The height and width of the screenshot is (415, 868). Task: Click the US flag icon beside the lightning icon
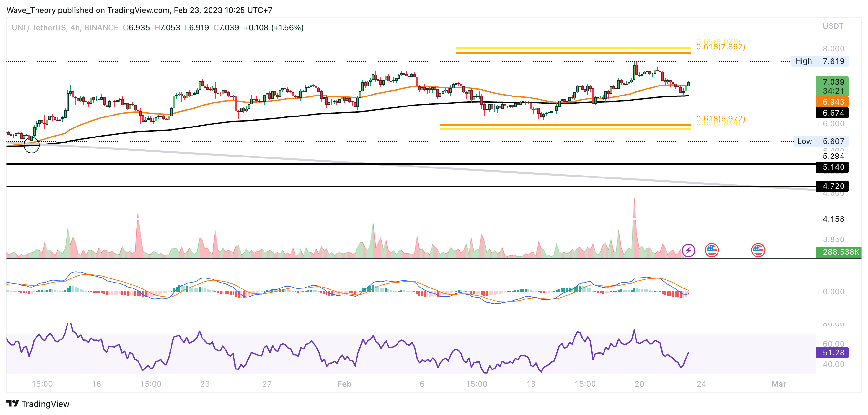(711, 250)
